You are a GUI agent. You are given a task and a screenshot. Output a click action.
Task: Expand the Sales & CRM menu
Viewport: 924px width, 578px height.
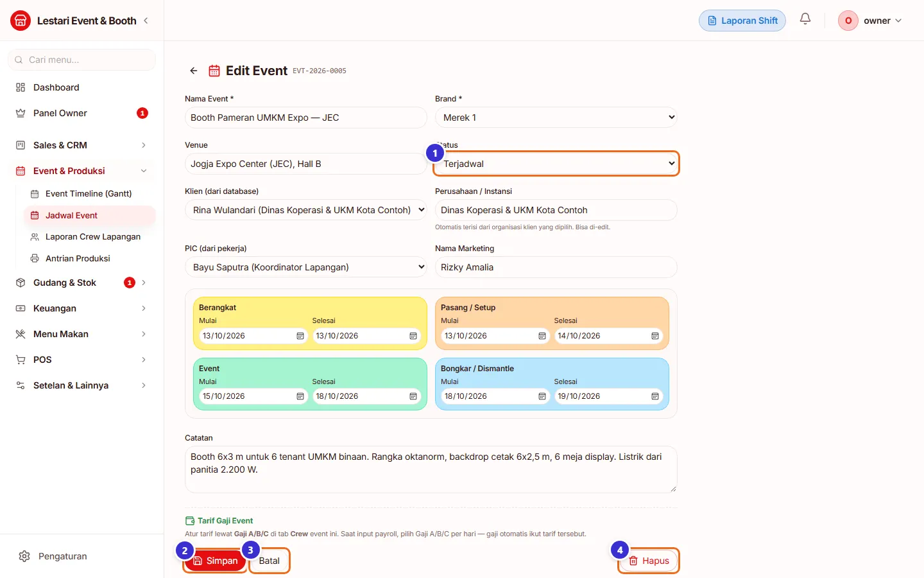(82, 145)
